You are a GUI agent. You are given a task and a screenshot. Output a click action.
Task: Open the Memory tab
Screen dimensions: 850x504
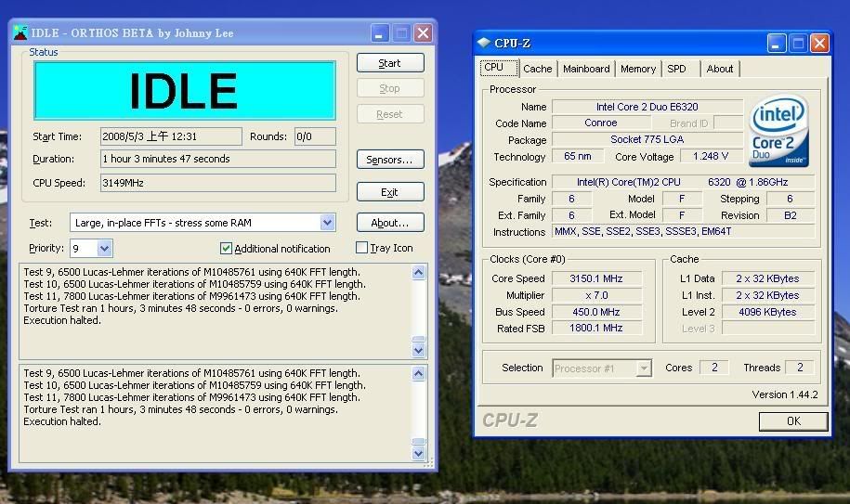[638, 69]
